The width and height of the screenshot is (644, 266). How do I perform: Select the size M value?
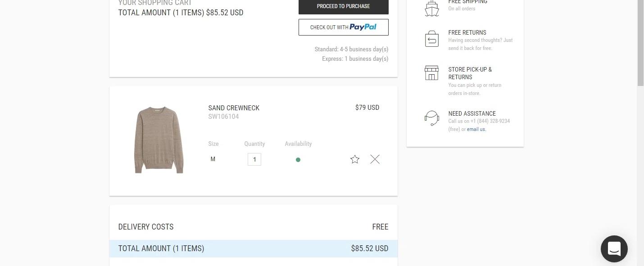213,159
